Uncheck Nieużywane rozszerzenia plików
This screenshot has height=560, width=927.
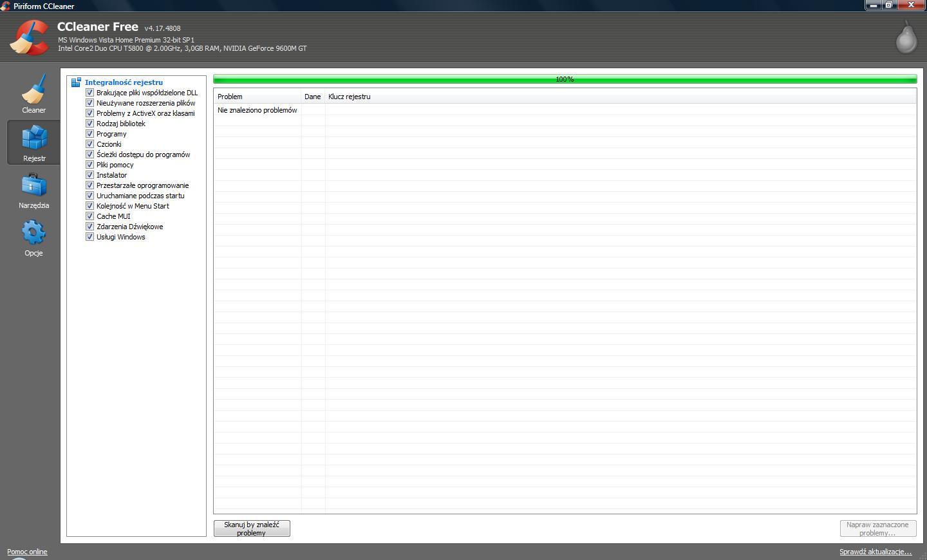click(90, 103)
